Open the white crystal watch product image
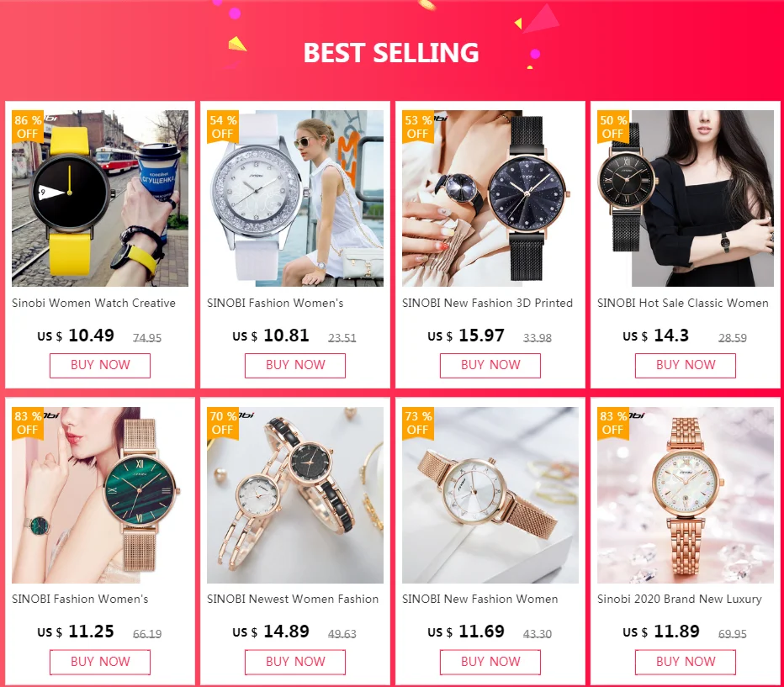 point(295,198)
